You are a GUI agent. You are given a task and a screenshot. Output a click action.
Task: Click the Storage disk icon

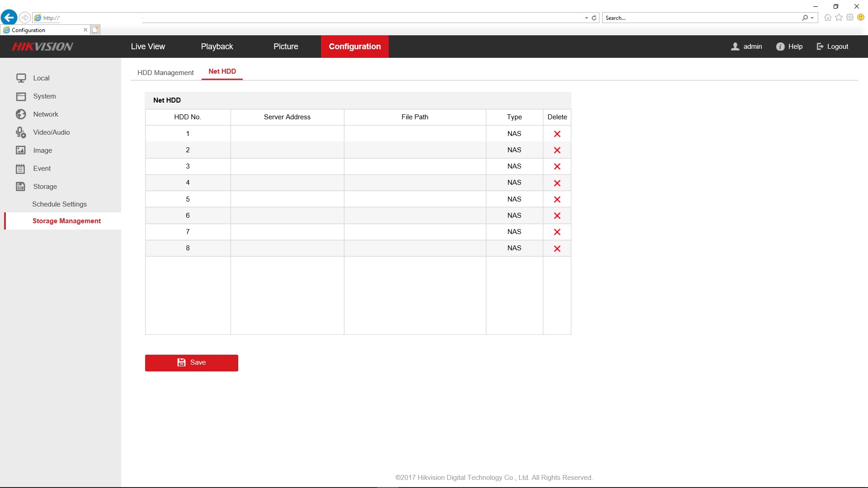(21, 187)
